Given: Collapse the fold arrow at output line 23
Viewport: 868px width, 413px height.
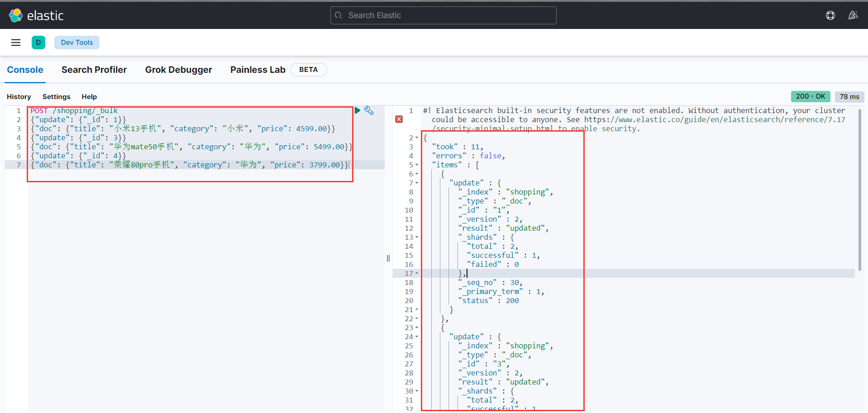Looking at the screenshot, I should tap(417, 328).
